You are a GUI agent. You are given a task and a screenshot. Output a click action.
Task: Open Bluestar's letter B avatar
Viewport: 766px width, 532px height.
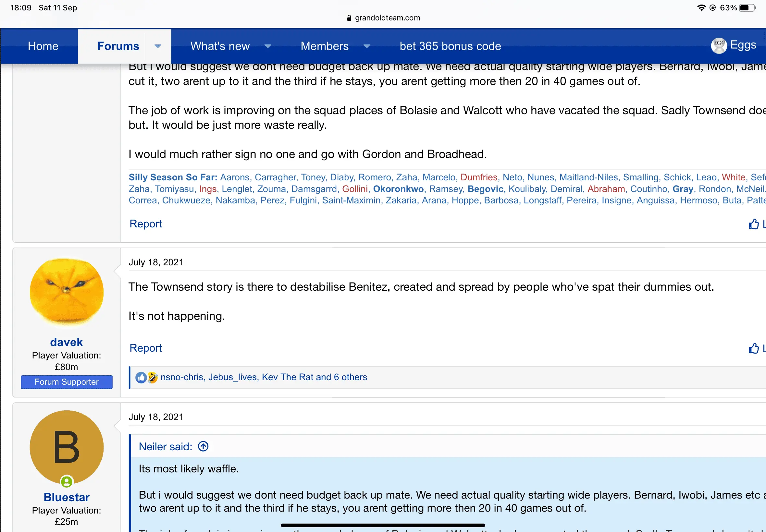click(66, 447)
